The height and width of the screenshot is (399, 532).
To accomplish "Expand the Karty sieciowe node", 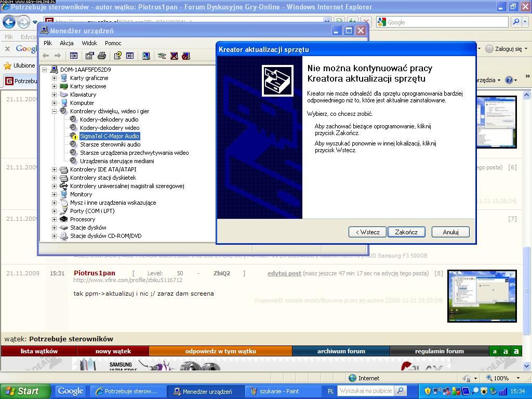I will point(54,86).
